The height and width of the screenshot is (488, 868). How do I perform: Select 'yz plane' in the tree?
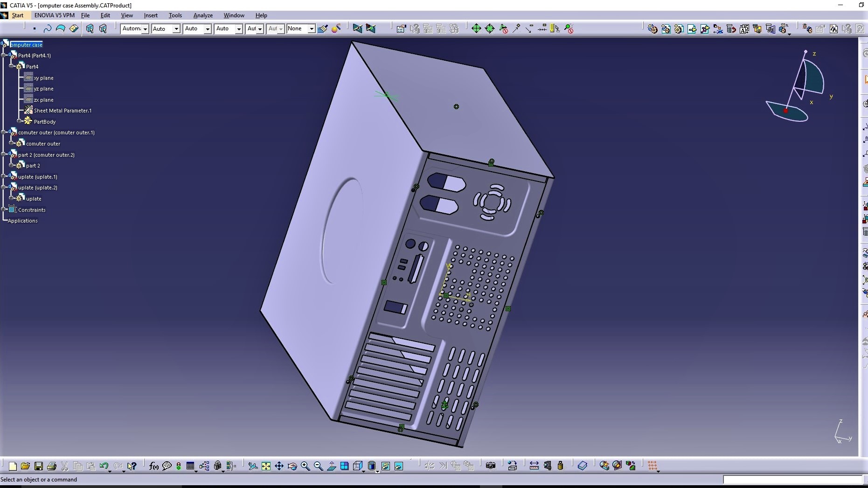43,89
